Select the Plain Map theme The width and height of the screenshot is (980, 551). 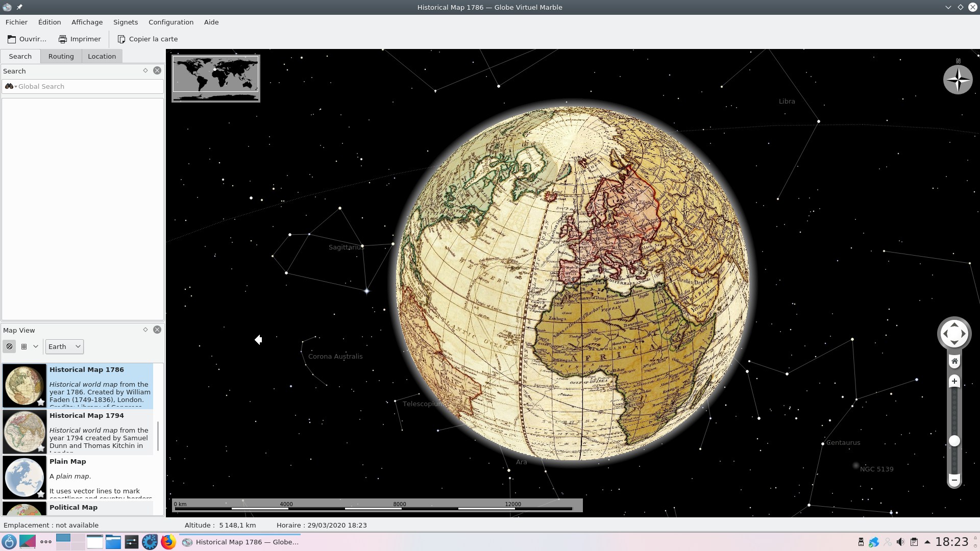[x=78, y=478]
